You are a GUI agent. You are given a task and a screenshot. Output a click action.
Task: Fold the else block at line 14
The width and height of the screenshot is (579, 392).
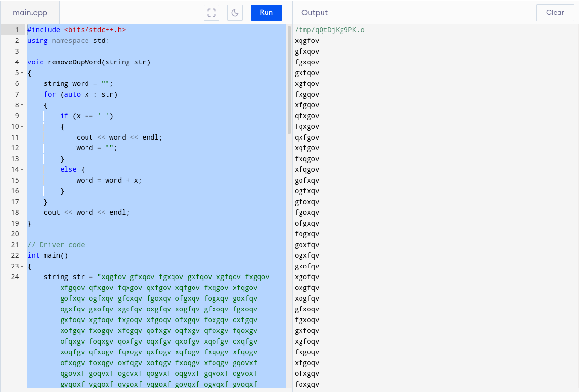[x=22, y=170]
